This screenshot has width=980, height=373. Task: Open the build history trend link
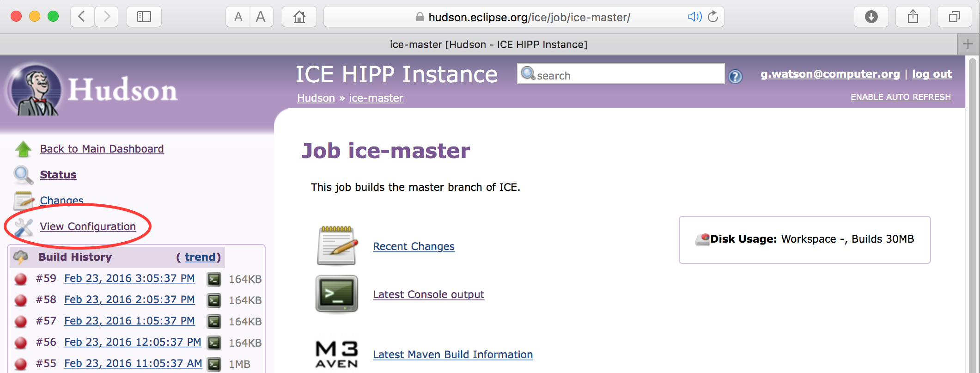point(200,257)
